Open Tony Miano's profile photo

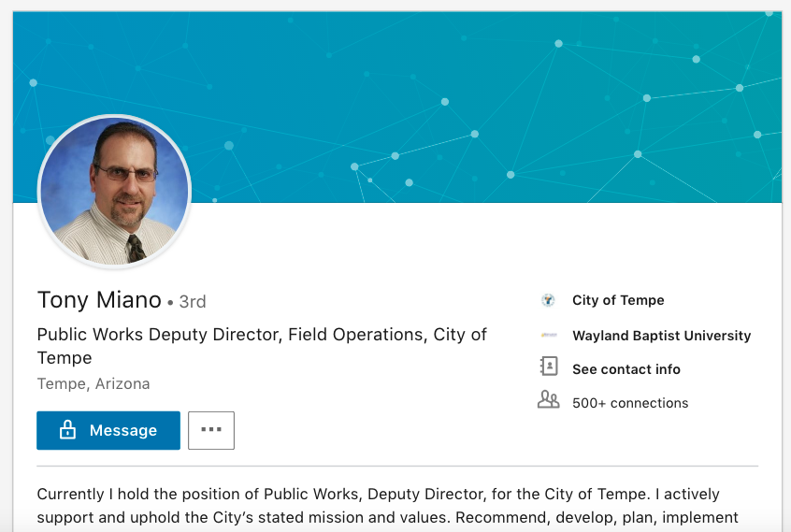[114, 193]
